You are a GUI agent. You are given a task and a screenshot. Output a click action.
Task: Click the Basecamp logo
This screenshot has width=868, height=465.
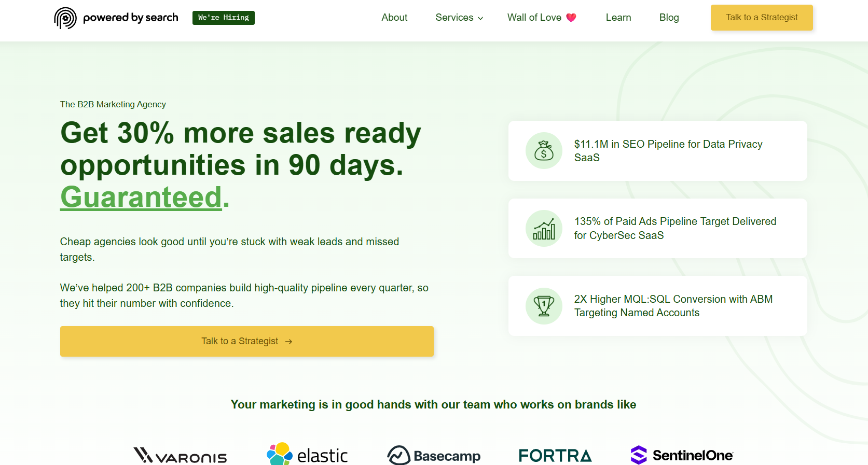tap(434, 455)
